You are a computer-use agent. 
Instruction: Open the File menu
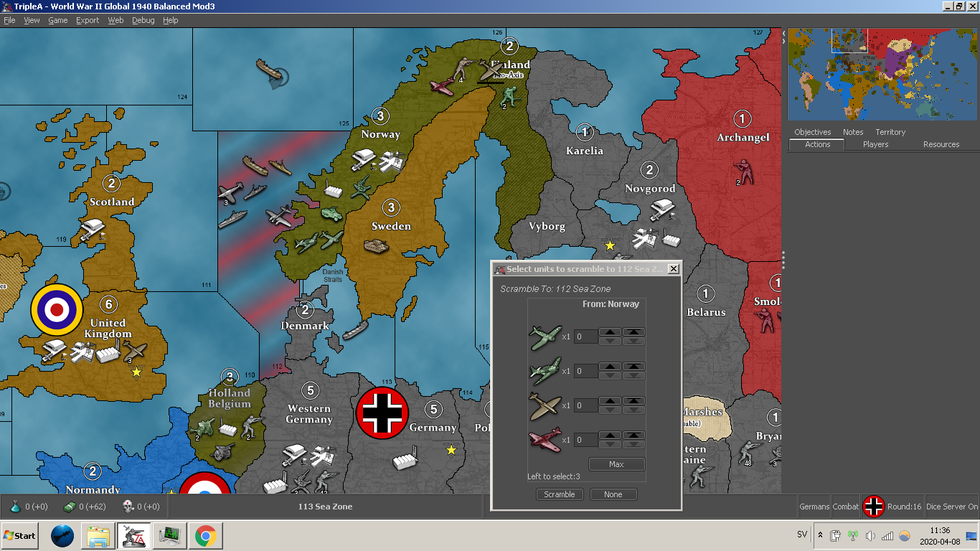(x=9, y=20)
